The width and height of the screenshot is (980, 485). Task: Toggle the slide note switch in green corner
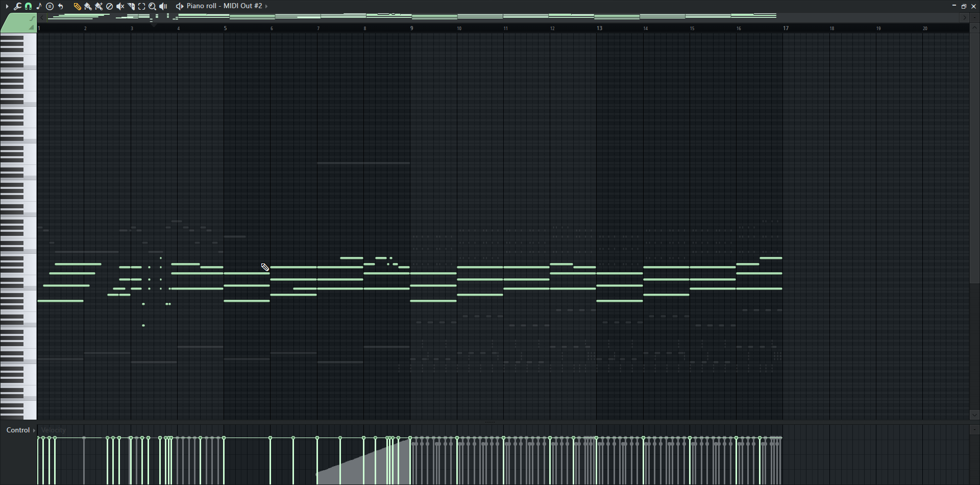coord(32,19)
